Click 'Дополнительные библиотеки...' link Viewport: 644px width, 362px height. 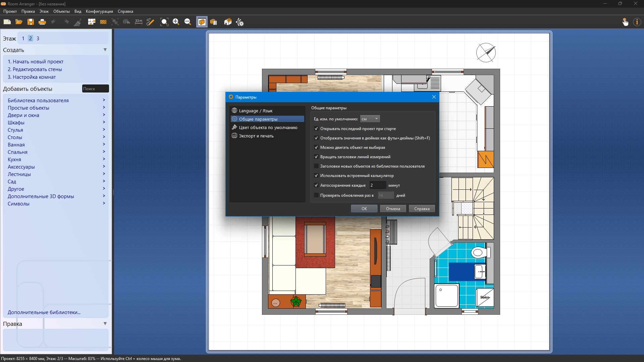tap(44, 312)
